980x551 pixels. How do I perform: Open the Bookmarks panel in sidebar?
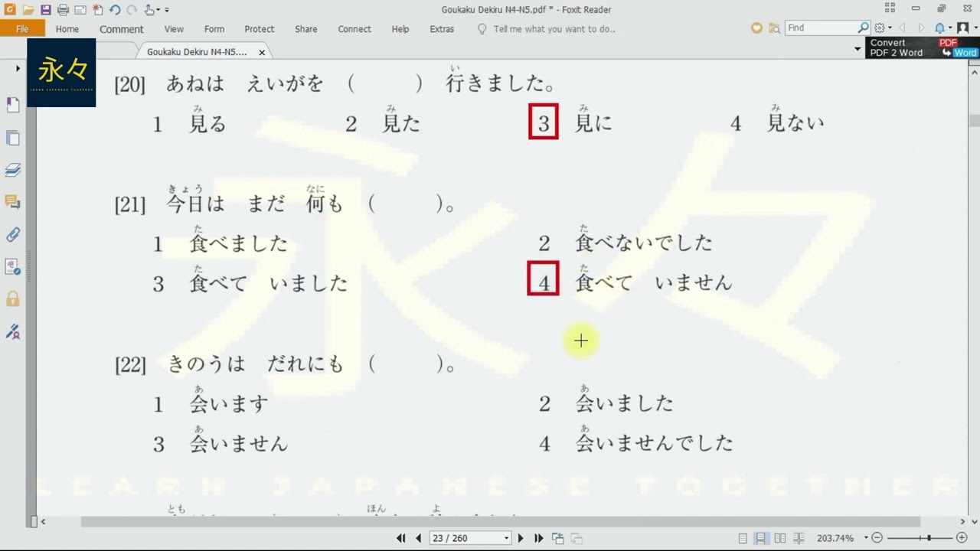click(x=12, y=105)
